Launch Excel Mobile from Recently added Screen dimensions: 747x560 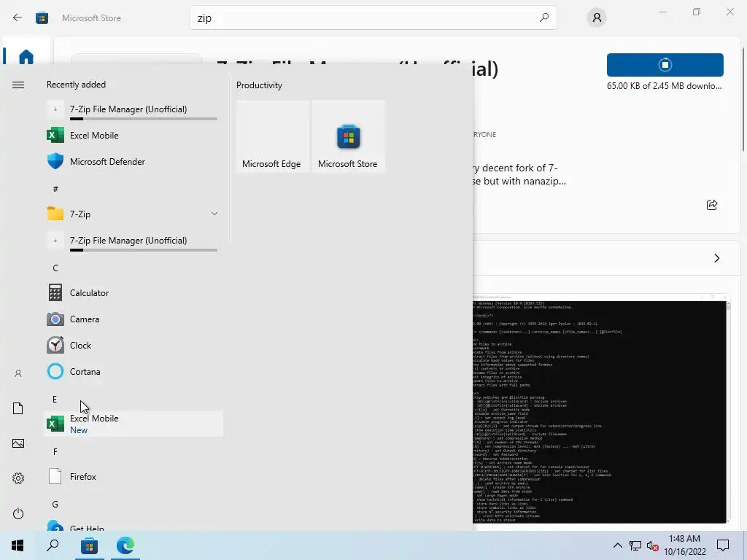[133, 136]
